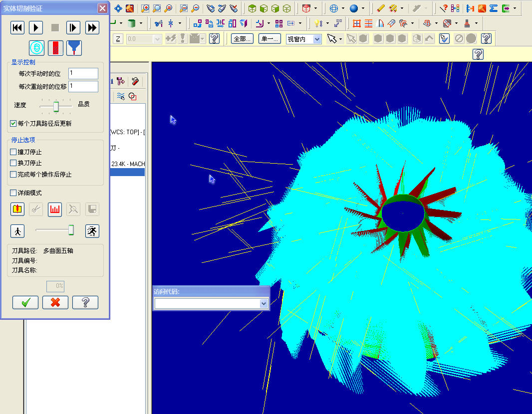
Task: Expand the green cylinder dropdown arrow
Action: (x=141, y=23)
